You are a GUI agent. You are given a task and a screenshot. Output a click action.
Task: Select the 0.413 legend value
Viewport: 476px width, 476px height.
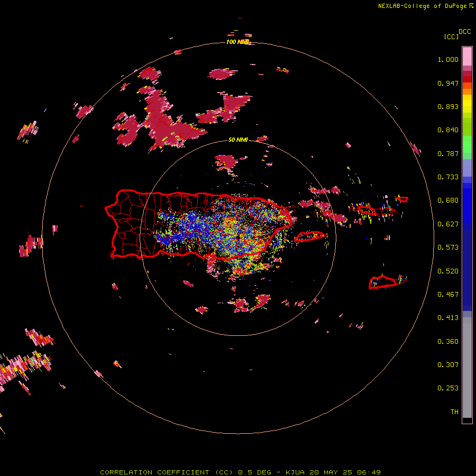click(448, 318)
